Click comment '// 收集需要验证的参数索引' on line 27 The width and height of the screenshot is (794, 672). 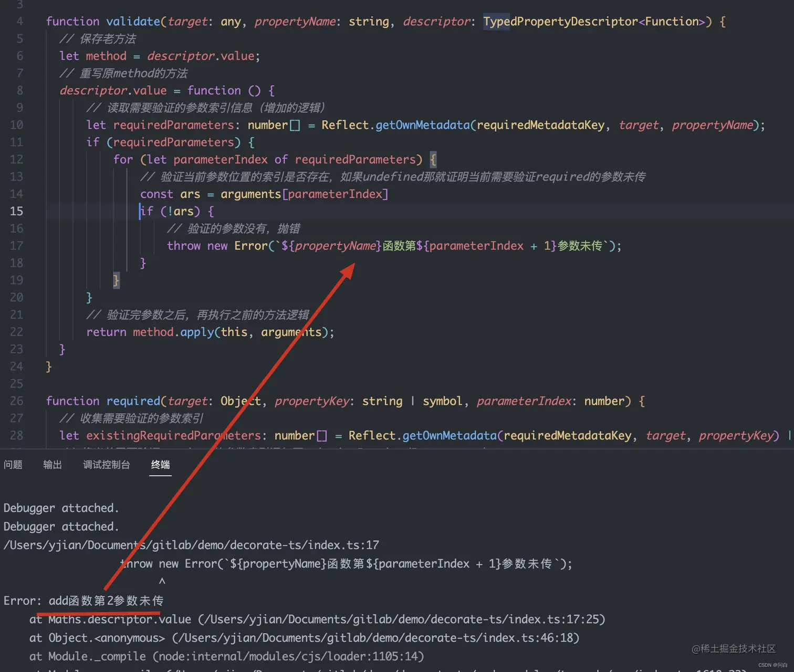point(131,418)
